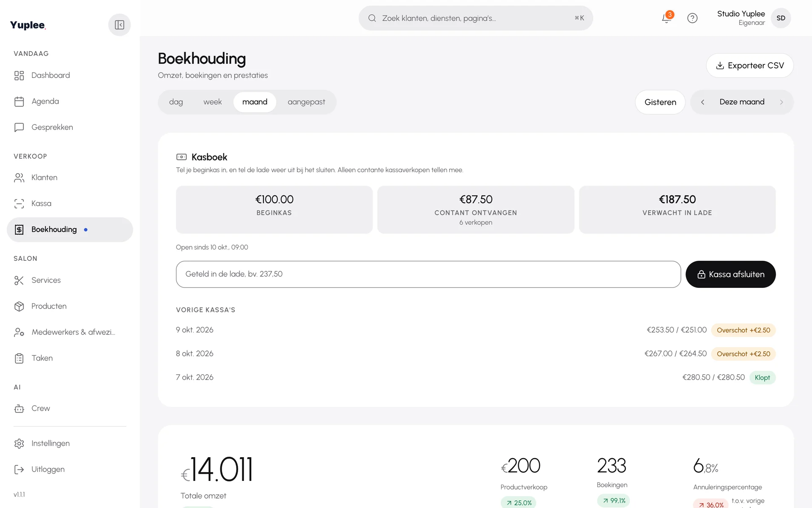Viewport: 812px width, 508px height.
Task: Select the aangepast period tab
Action: coord(306,102)
